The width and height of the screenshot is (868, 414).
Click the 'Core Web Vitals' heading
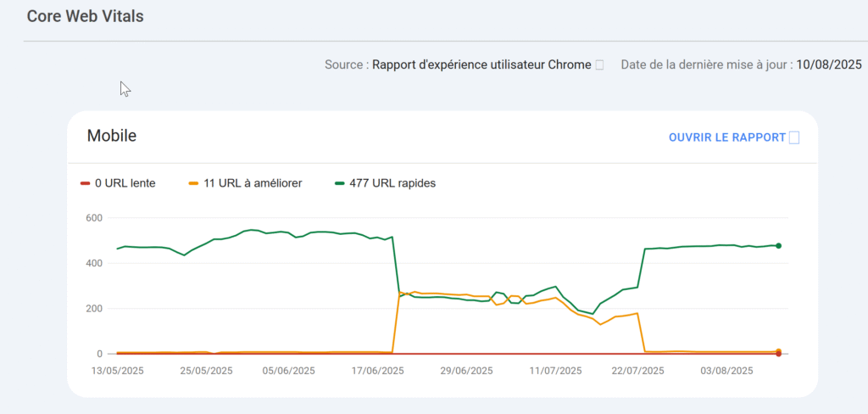coord(86,17)
